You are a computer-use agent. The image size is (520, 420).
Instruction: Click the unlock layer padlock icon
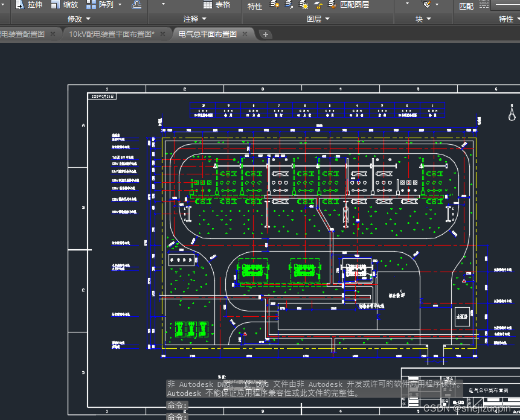pos(318,5)
